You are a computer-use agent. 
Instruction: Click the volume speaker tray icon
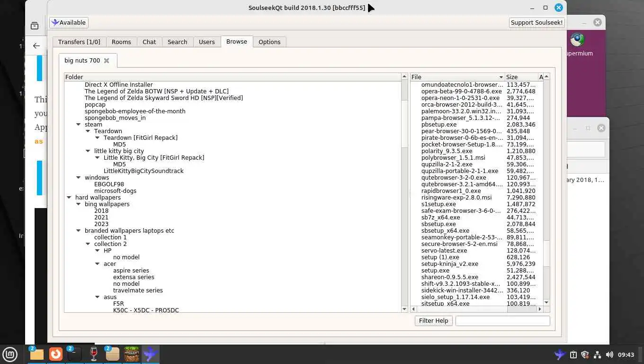[x=609, y=355]
